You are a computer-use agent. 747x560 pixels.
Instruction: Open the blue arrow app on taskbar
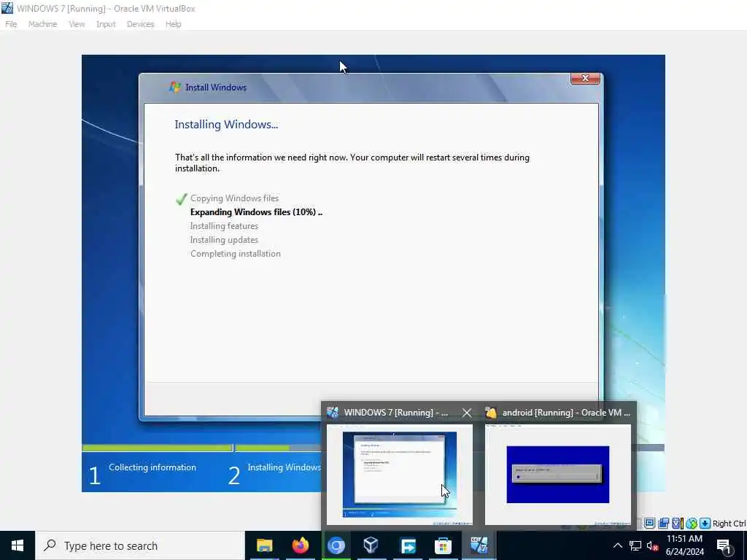408,545
